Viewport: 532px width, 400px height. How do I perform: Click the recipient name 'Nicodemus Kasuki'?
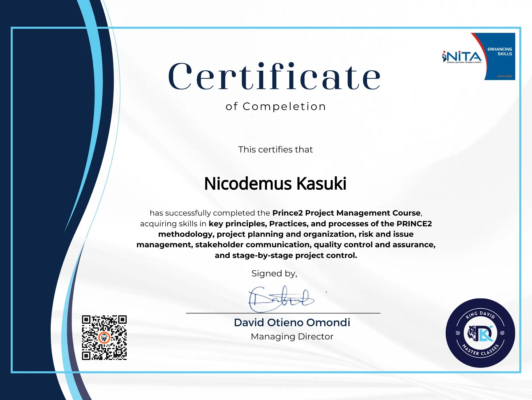tap(275, 184)
